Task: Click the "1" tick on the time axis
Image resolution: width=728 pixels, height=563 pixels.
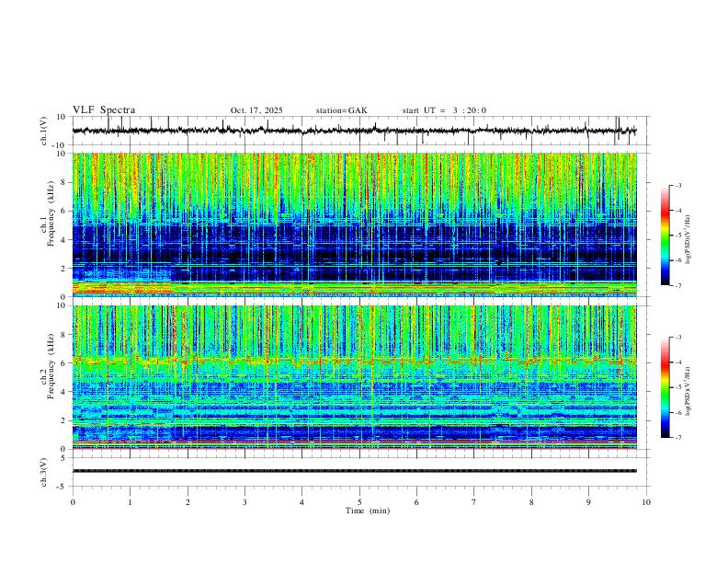Action: pyautogui.click(x=130, y=502)
